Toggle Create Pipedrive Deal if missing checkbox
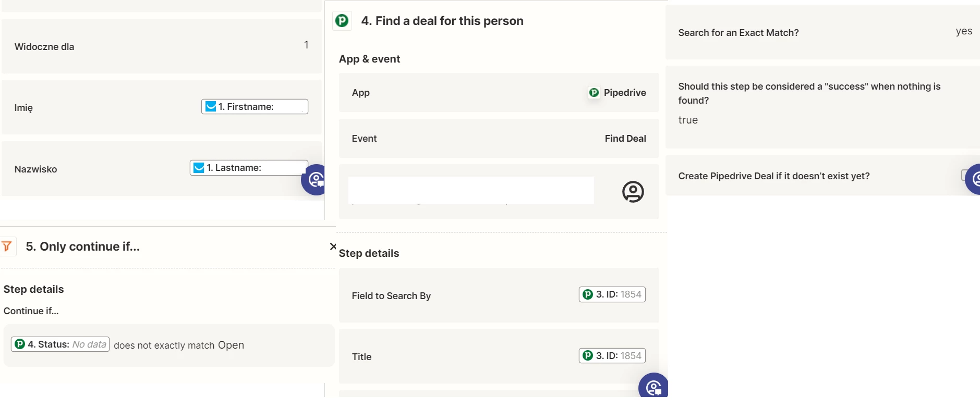 (x=964, y=175)
